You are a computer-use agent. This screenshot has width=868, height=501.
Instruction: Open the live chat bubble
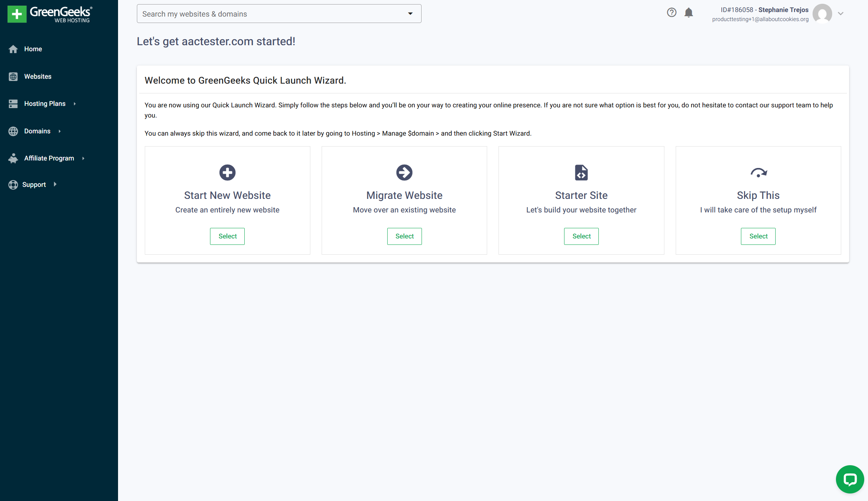[850, 479]
